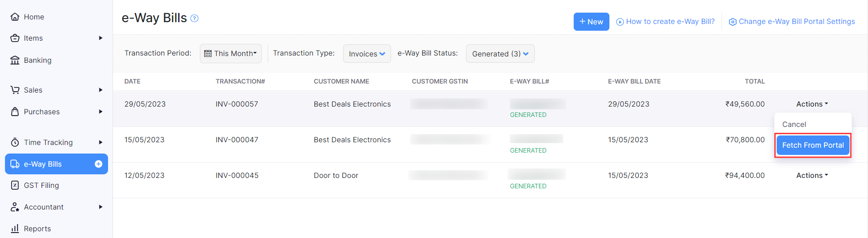Open the Invoices transaction type dropdown

tap(367, 54)
